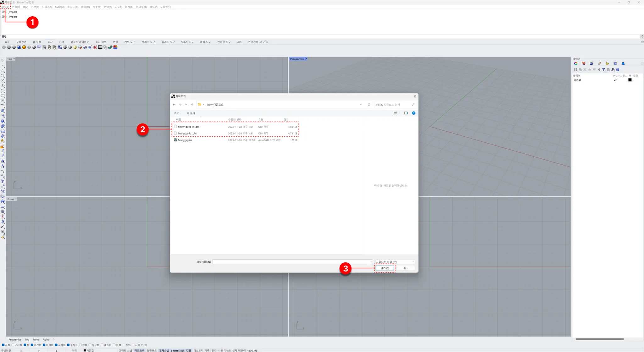Image resolution: width=644 pixels, height=352 pixels.
Task: Click the black color swatch of 기본값 layer
Action: [x=630, y=80]
